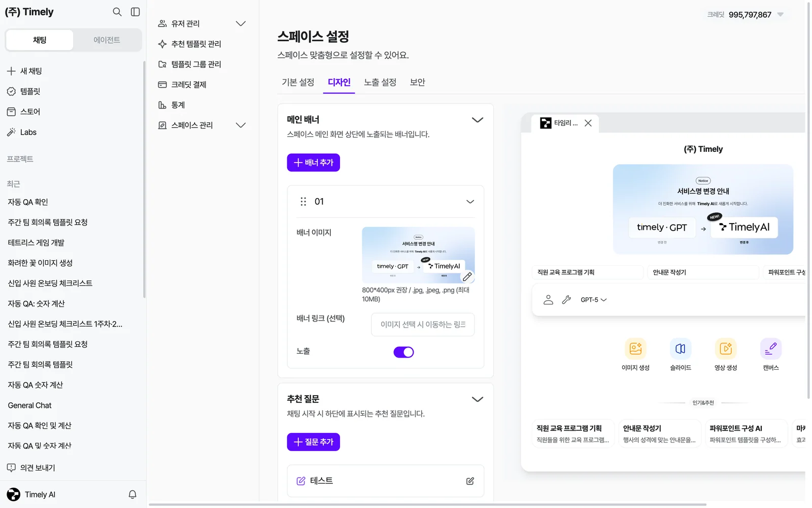The image size is (812, 508).
Task: Collapse the 추천 질문 section
Action: pyautogui.click(x=478, y=399)
